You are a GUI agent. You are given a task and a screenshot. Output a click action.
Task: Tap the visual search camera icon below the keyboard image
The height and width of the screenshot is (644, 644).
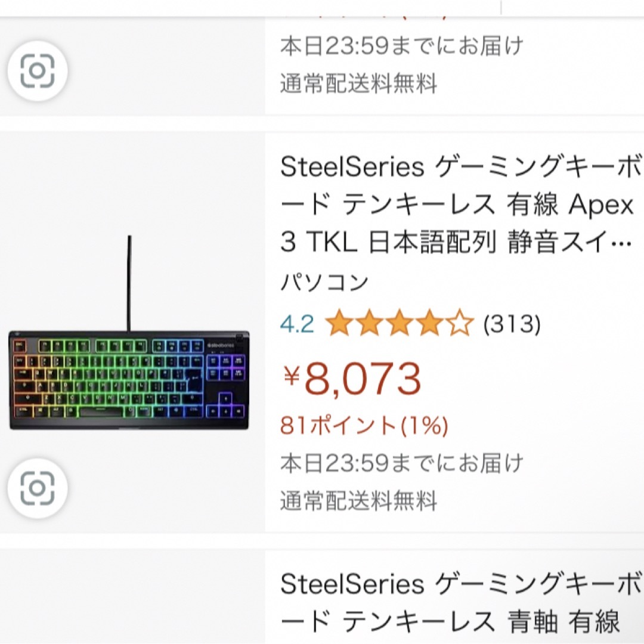point(38,488)
